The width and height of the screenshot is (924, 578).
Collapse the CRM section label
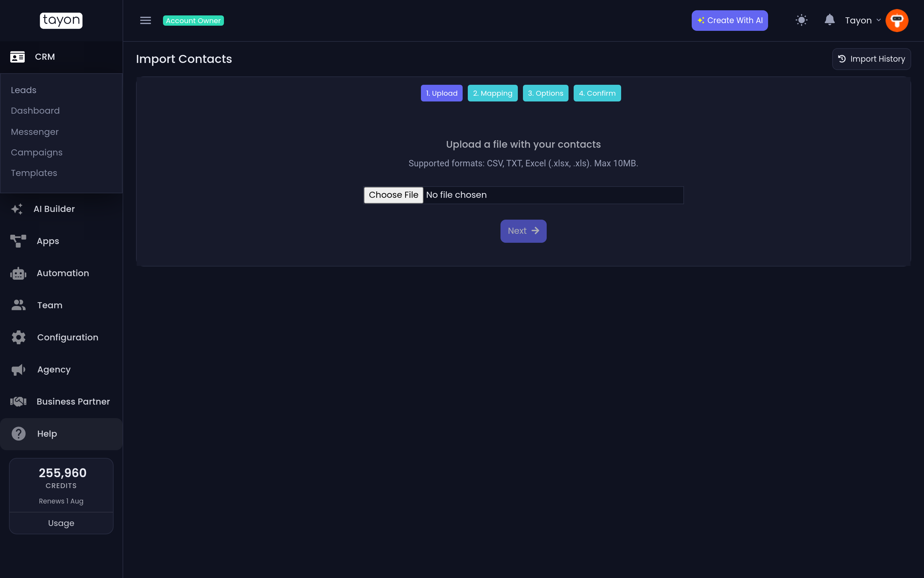tap(45, 57)
